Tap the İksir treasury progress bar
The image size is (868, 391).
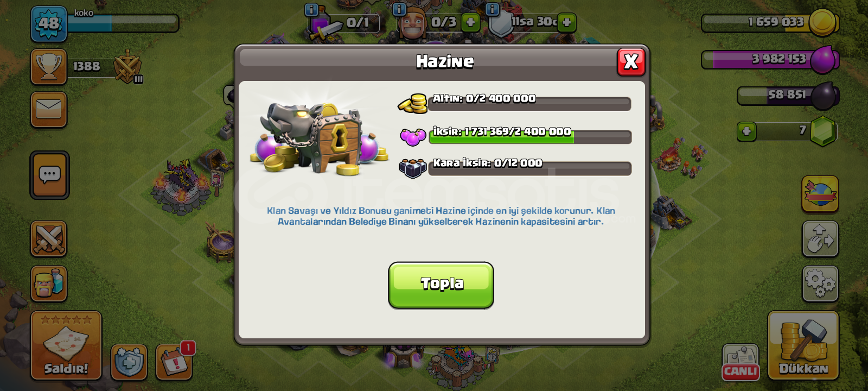(530, 137)
